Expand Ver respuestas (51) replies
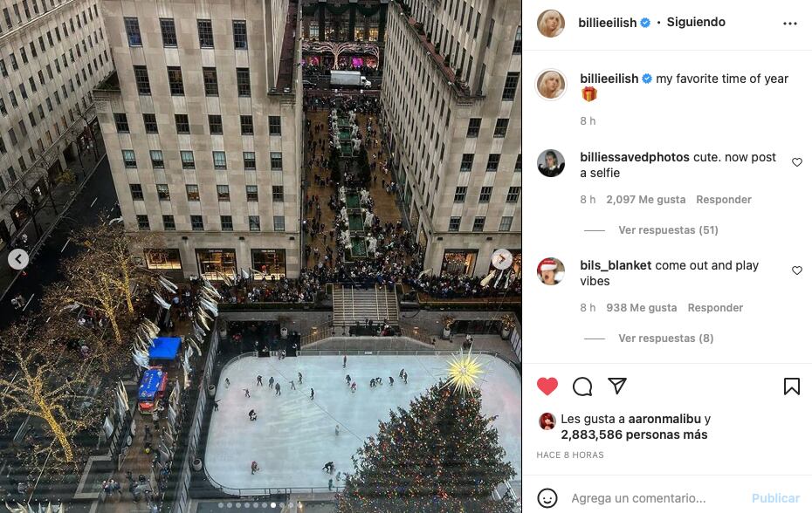The width and height of the screenshot is (812, 513). (668, 229)
